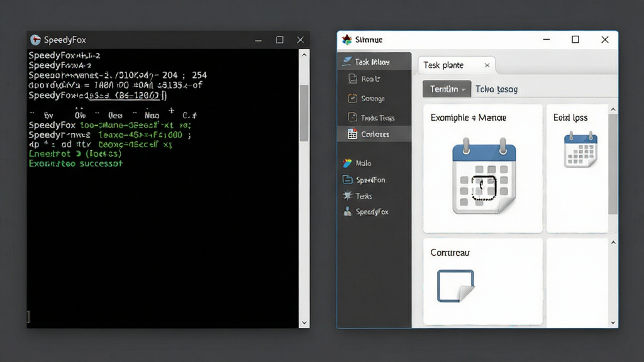Click the terminal vertical scrollbar thumb
644x362 pixels.
click(304, 113)
